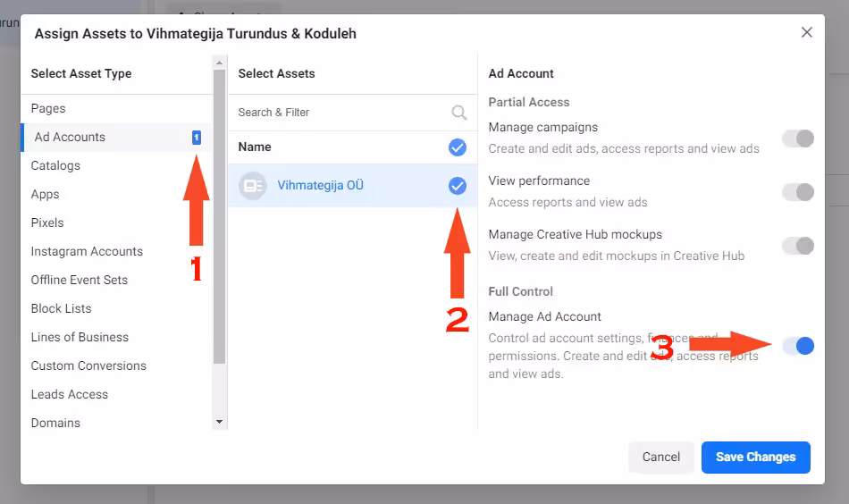Image resolution: width=849 pixels, height=504 pixels.
Task: Click the Vihmategija OÜ ad account icon
Action: pos(253,186)
